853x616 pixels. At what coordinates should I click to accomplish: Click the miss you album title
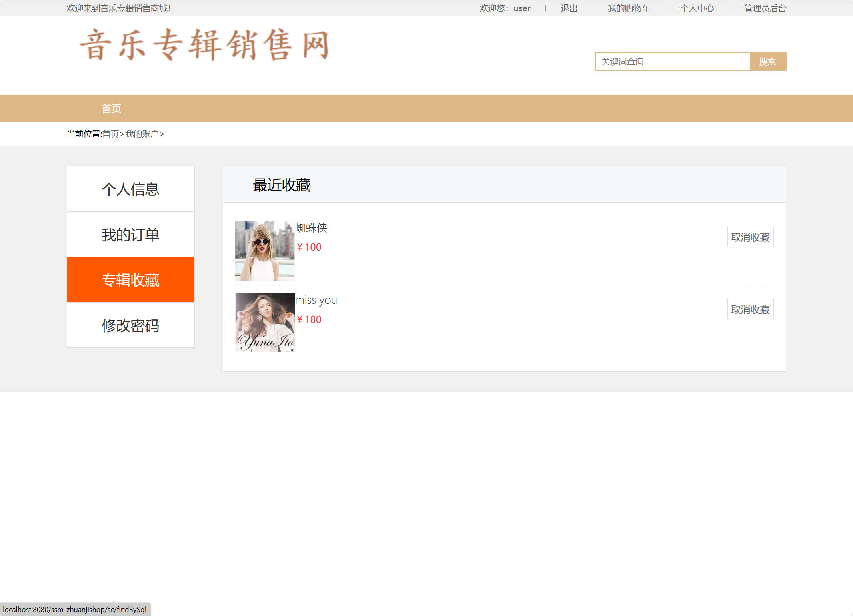pyautogui.click(x=316, y=300)
